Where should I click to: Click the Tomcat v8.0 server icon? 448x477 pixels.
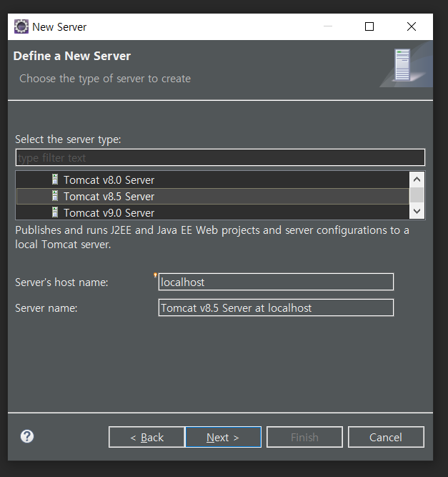pos(55,180)
